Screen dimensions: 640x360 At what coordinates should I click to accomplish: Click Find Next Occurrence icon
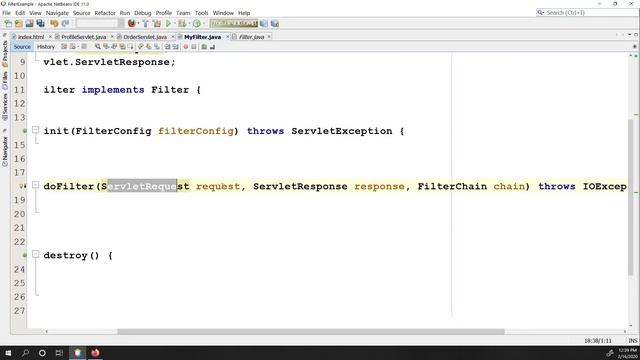tap(114, 47)
